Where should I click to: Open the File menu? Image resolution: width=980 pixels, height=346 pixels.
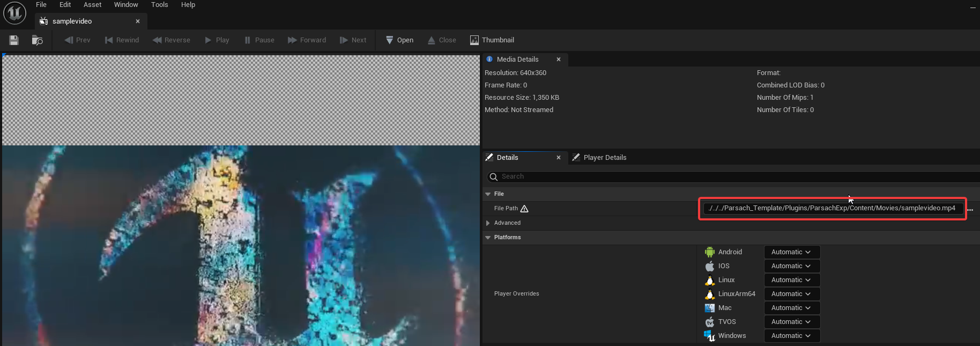[x=41, y=5]
